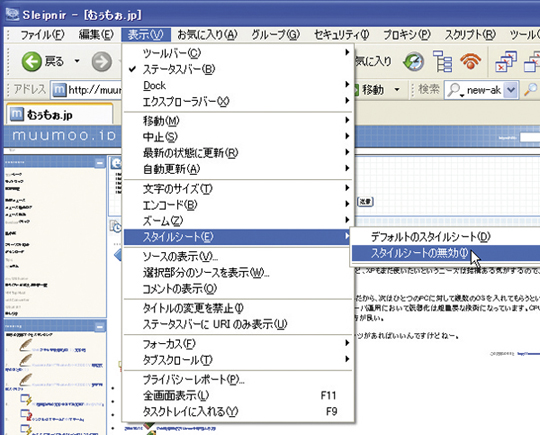Image resolution: width=540 pixels, height=435 pixels.
Task: Click the muumoo.jp site header logo
Action: (x=64, y=135)
